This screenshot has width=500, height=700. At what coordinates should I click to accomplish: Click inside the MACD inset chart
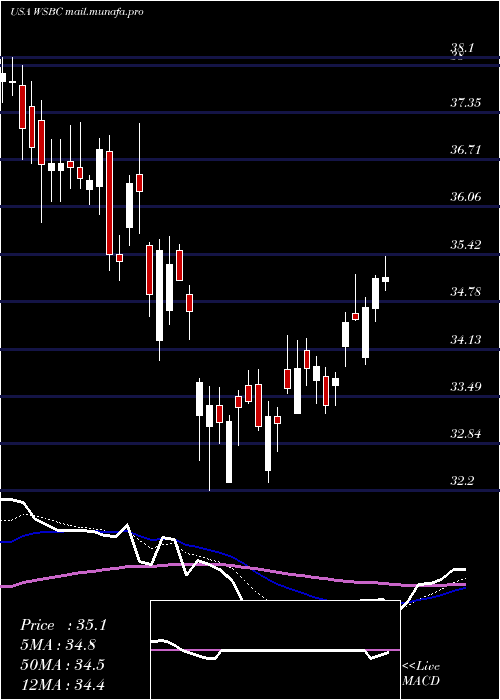point(275,650)
